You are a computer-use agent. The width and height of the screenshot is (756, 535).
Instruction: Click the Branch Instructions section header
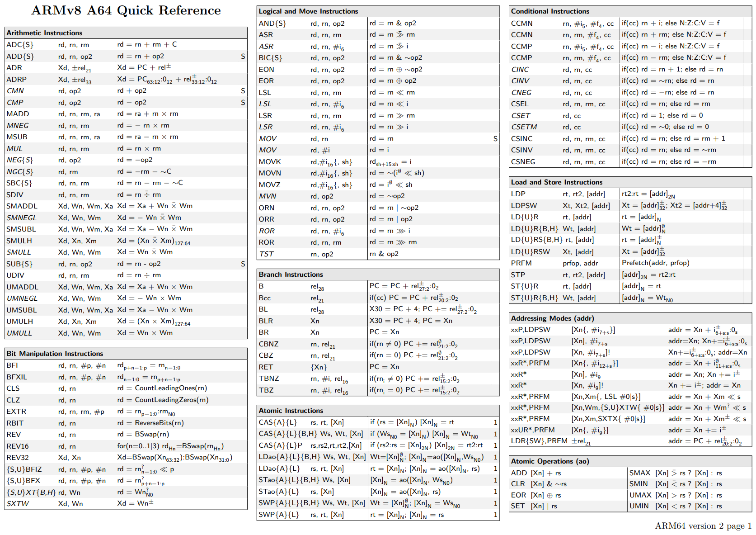(291, 275)
